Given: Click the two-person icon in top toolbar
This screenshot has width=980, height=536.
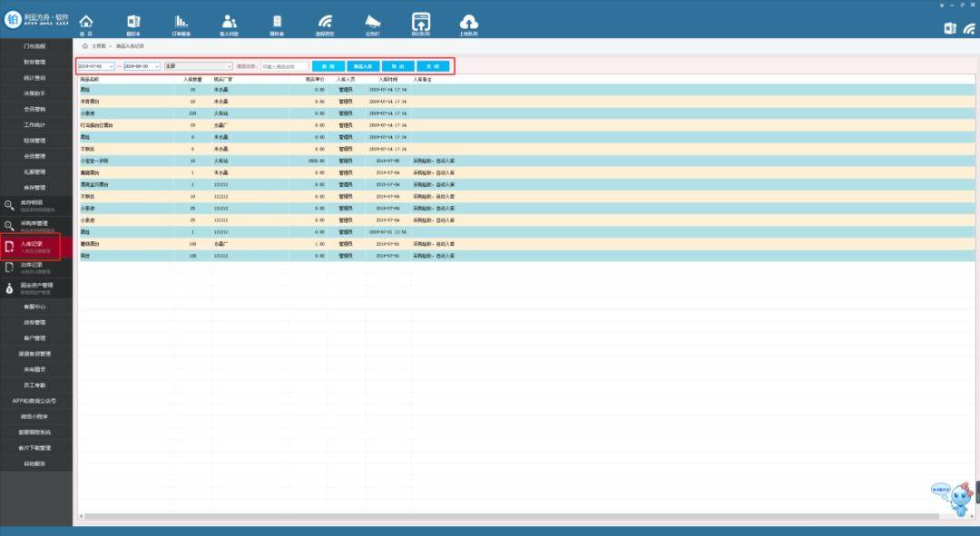Looking at the screenshot, I should 230,22.
